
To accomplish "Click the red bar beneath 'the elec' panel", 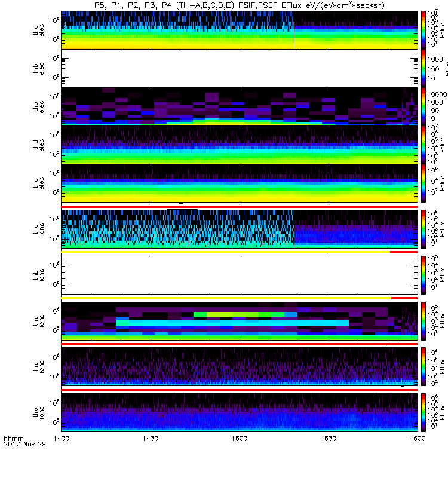I will [240, 207].
